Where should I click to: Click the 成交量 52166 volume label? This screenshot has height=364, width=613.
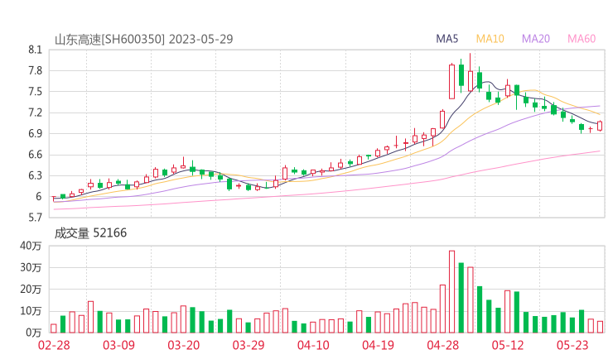pyautogui.click(x=90, y=233)
